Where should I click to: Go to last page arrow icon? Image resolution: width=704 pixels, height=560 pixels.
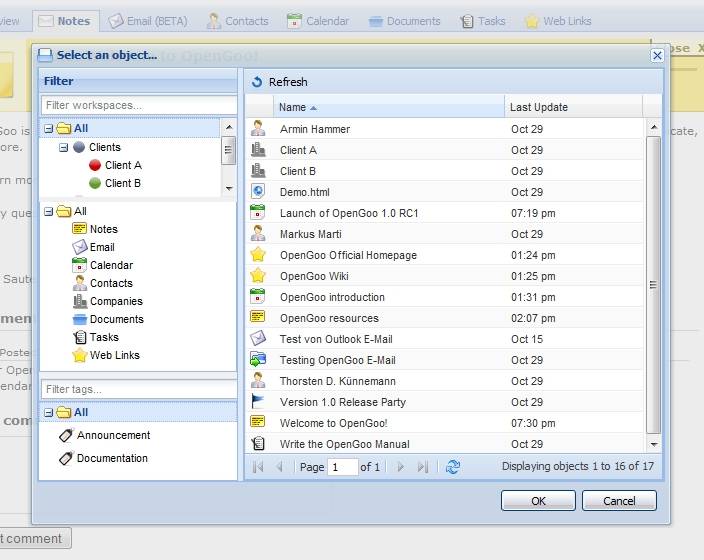click(x=422, y=467)
